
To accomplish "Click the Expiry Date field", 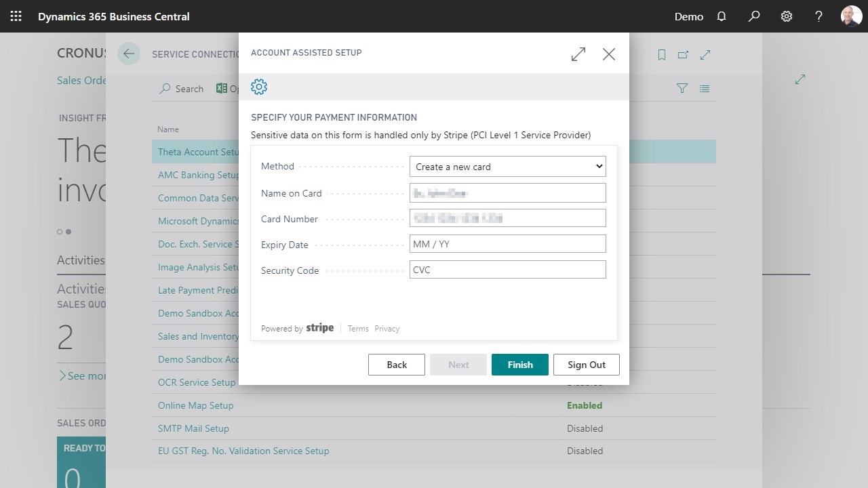I will [x=507, y=244].
